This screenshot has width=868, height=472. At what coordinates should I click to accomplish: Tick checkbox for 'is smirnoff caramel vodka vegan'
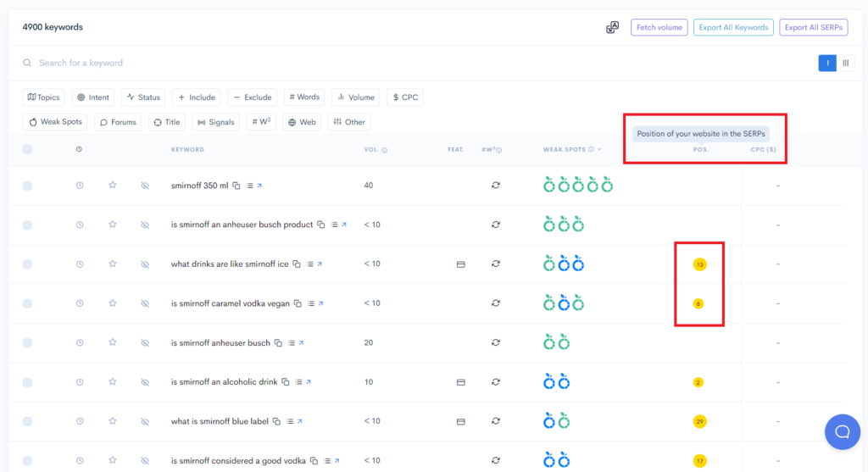point(28,303)
